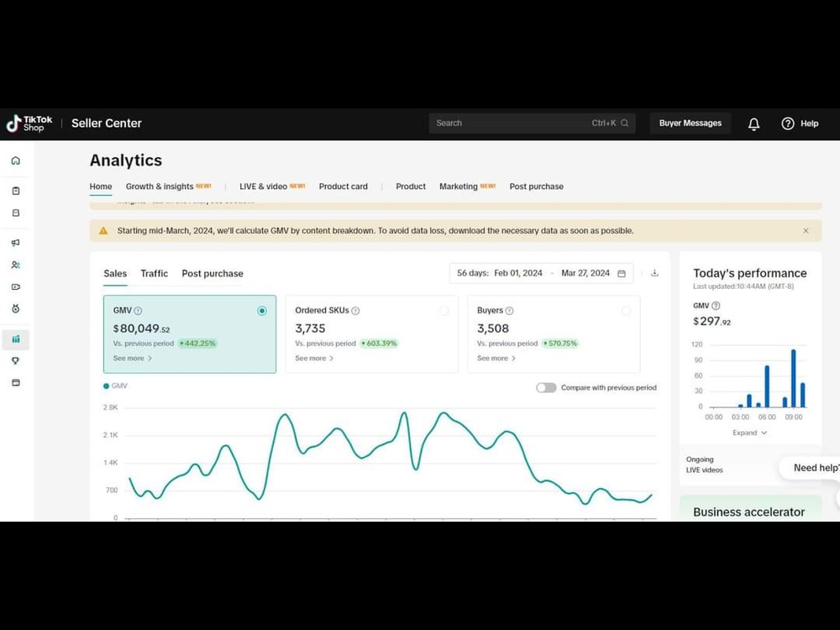The width and height of the screenshot is (840, 630).
Task: Click the Business accelerator card
Action: (750, 508)
